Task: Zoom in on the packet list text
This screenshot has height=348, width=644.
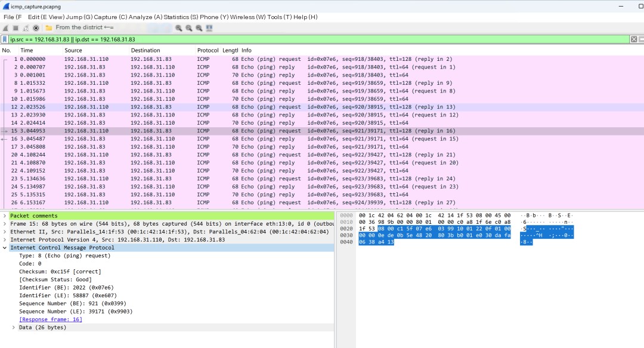Action: (179, 28)
